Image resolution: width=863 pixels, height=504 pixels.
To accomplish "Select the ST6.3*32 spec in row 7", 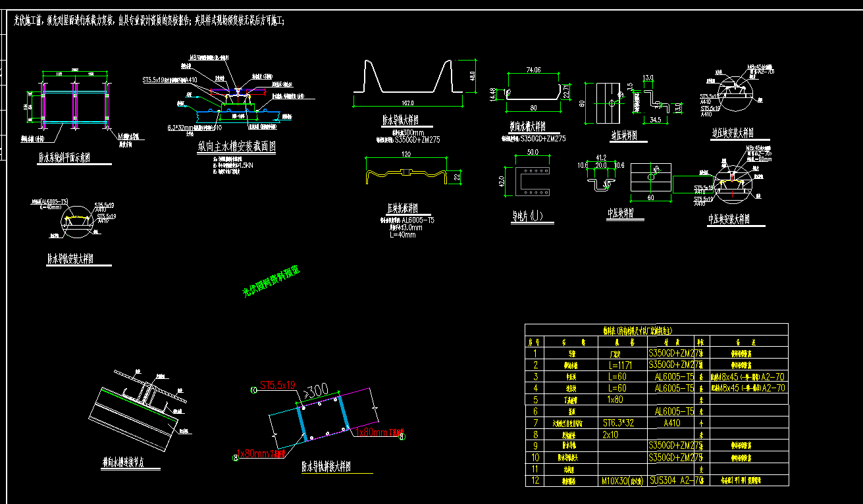I will click(620, 422).
